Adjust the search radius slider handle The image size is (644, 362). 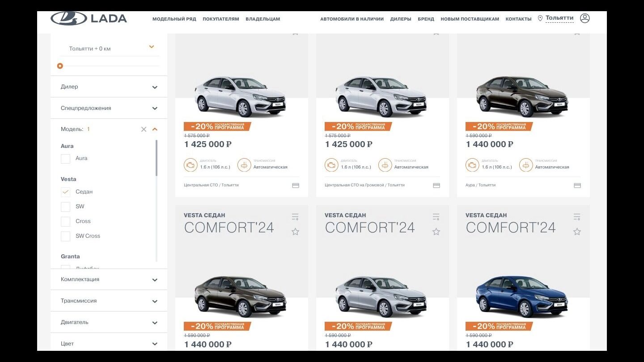[60, 66]
